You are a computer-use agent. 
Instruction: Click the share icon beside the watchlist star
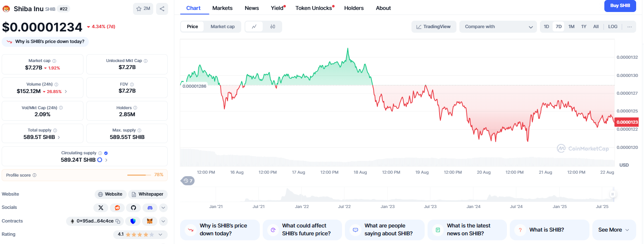(162, 9)
